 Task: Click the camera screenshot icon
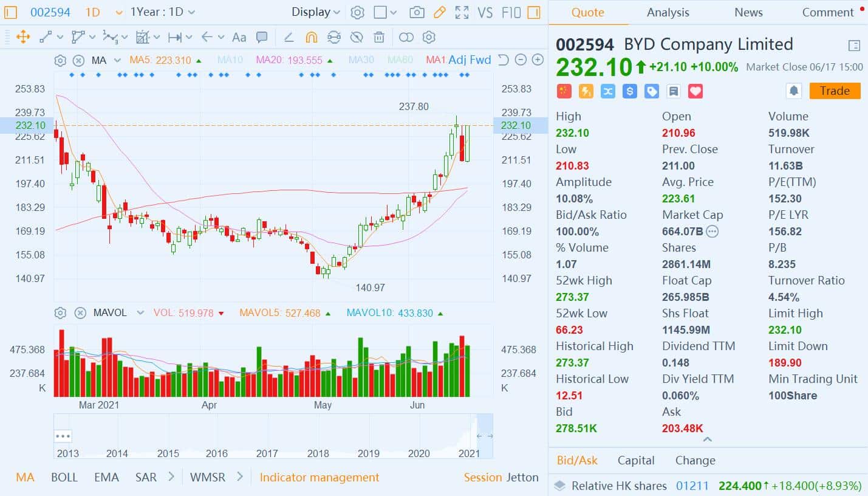pos(417,12)
